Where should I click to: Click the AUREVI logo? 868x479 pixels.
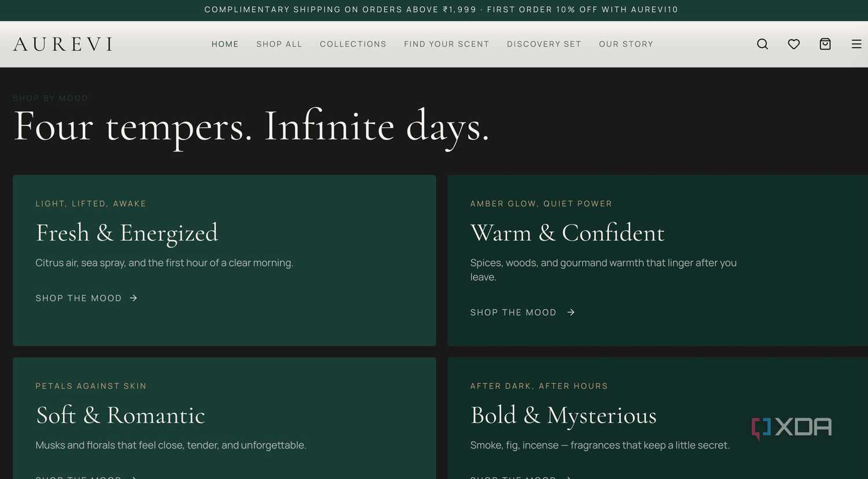tap(63, 44)
